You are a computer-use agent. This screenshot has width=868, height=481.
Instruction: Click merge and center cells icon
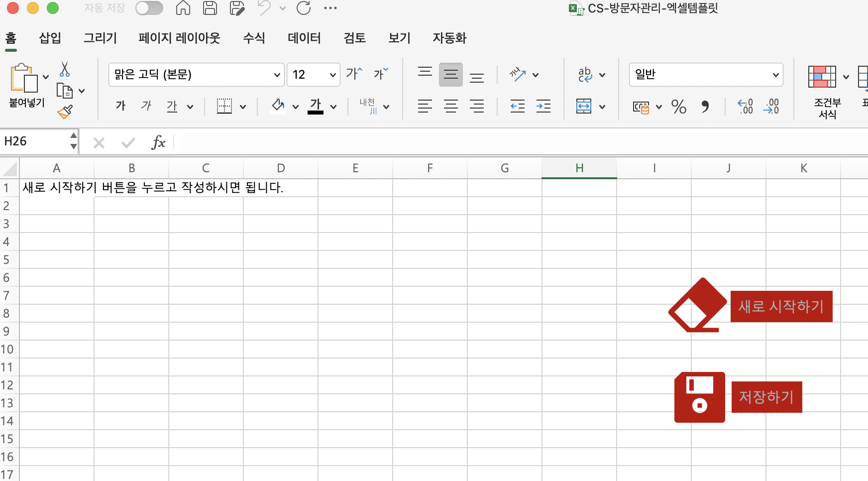tap(584, 106)
